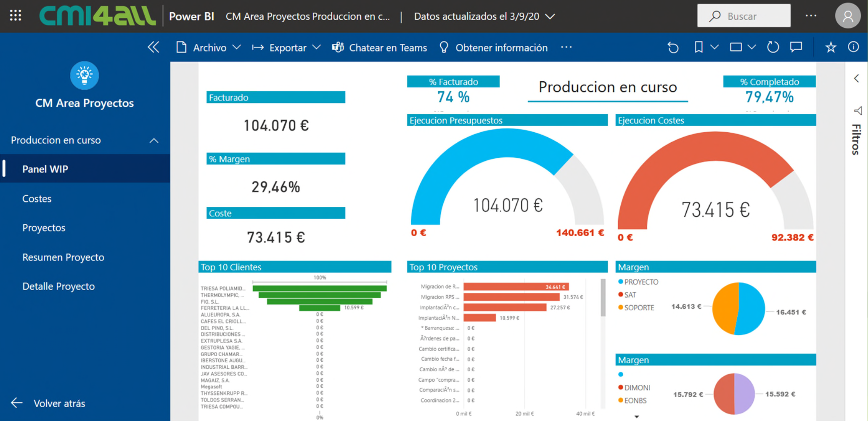Collapse the navigation pane with double chevrons
This screenshot has width=868, height=421.
pos(153,47)
